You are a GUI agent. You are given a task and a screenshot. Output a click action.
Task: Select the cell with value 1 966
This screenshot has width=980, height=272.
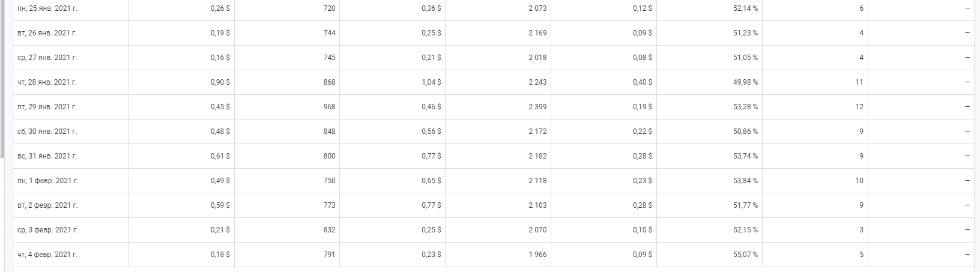click(537, 255)
